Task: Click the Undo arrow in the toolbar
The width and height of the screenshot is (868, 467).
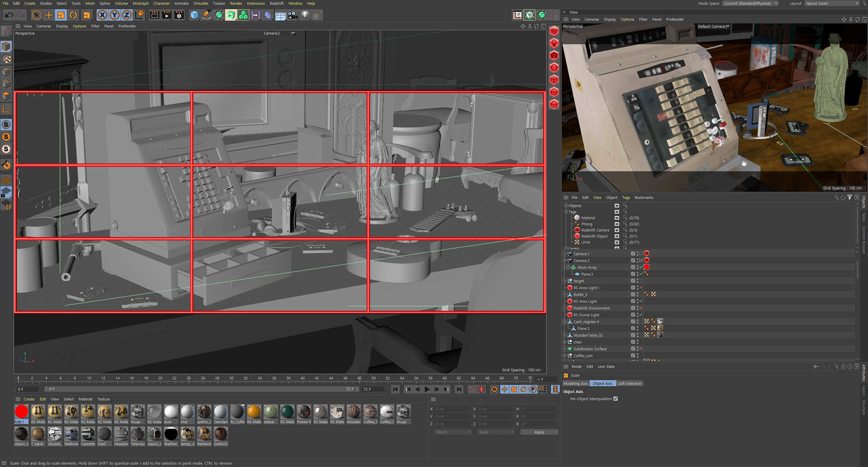Action: click(x=9, y=15)
